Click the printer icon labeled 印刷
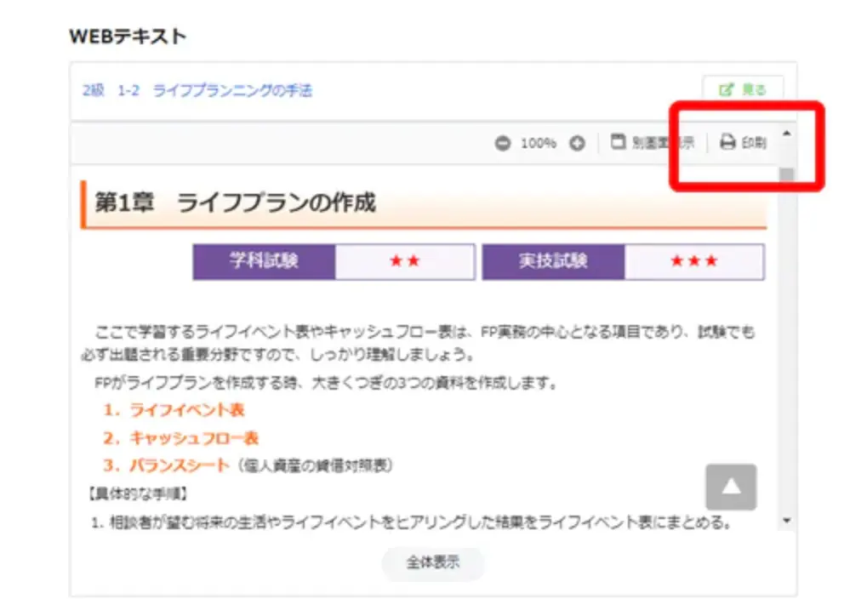 [727, 143]
